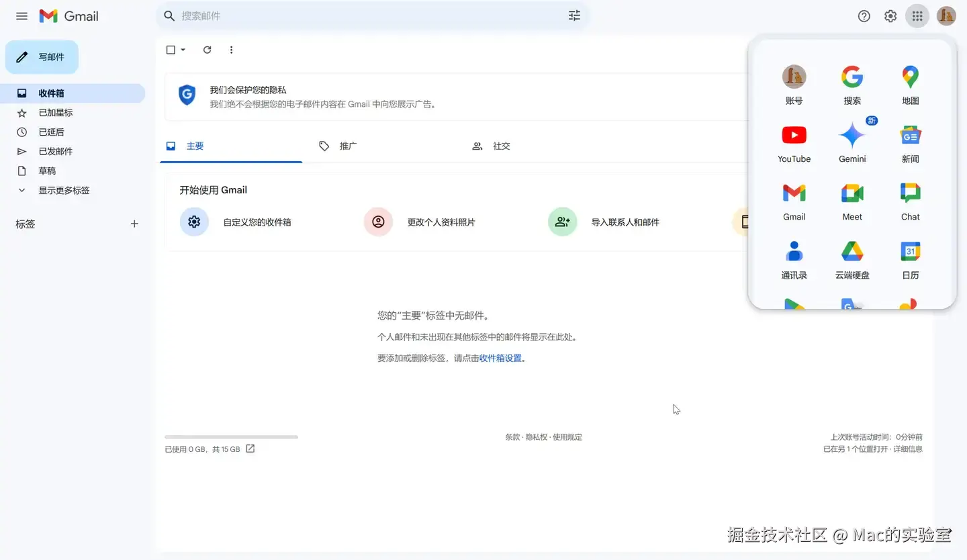Screen dimensions: 967x560
Task: Click 写邮件 compose button
Action: (42, 57)
